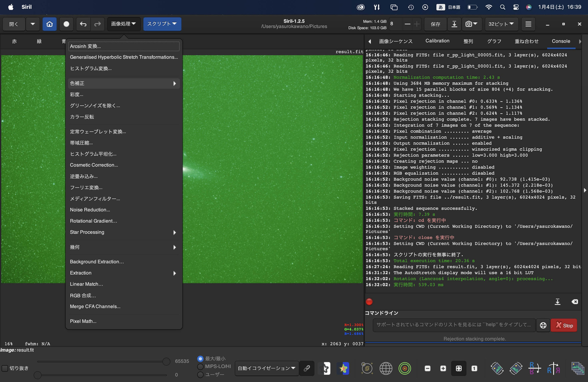Select the MIPS-LO/HI radio button
Viewport: 588px width, 382px height.
[200, 367]
